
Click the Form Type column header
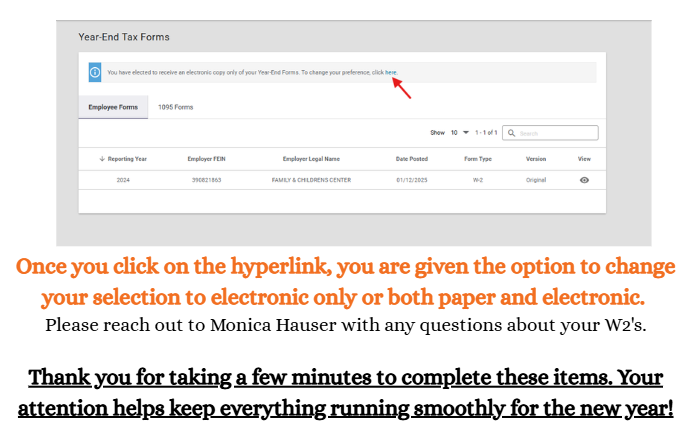(x=478, y=158)
